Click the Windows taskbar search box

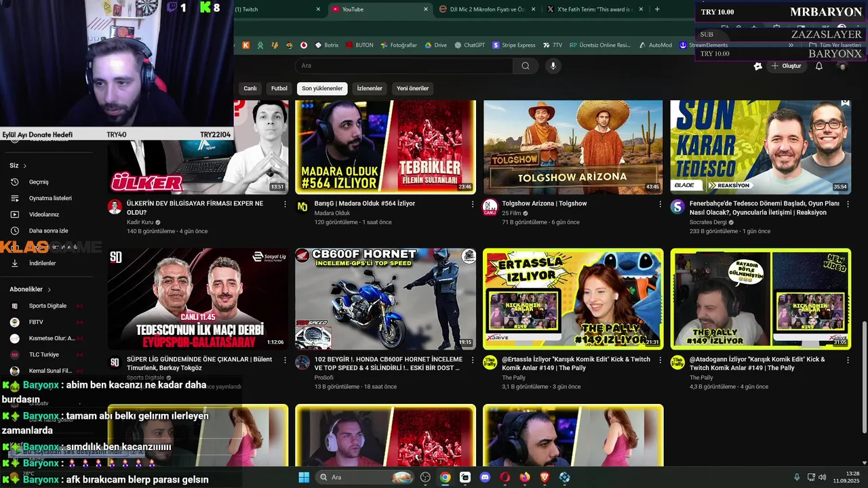[x=366, y=477]
